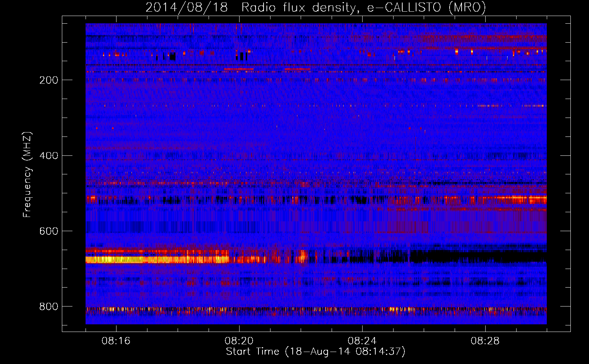Click the 'Frequency (MHZ)' axis label
Image resolution: width=589 pixels, height=364 pixels.
pos(27,175)
